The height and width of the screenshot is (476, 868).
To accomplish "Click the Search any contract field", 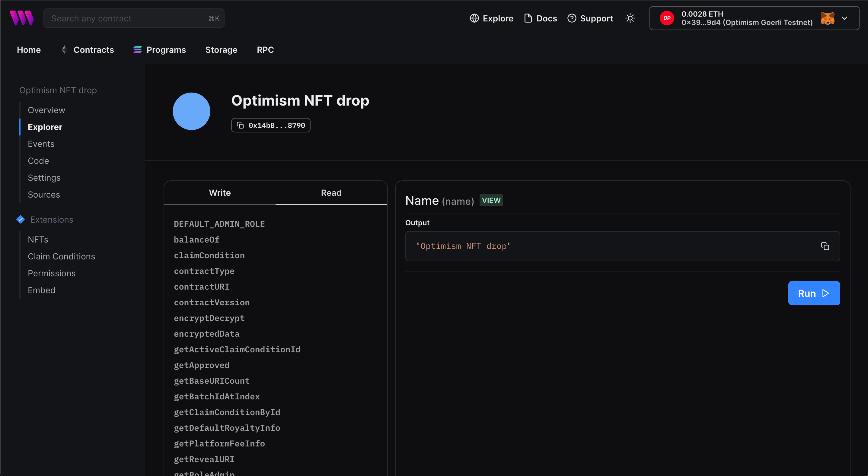I will 134,18.
